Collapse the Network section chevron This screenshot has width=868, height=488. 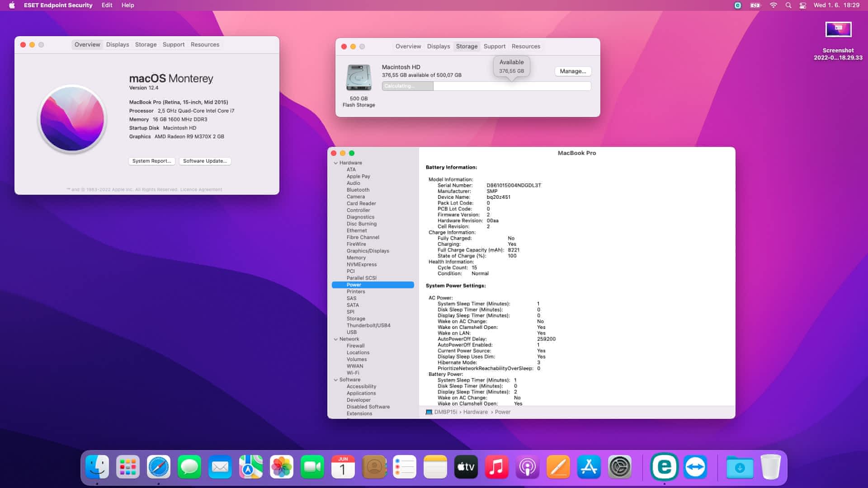point(336,339)
